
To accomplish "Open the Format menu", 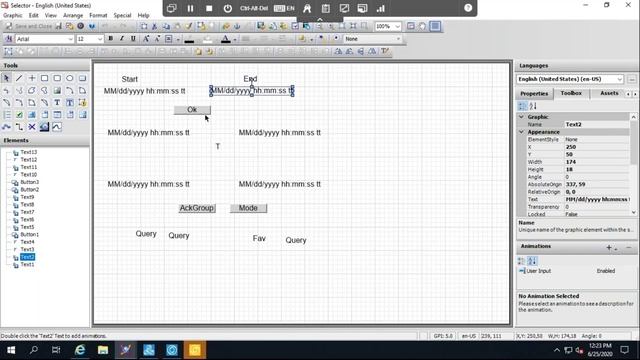I will tap(98, 15).
